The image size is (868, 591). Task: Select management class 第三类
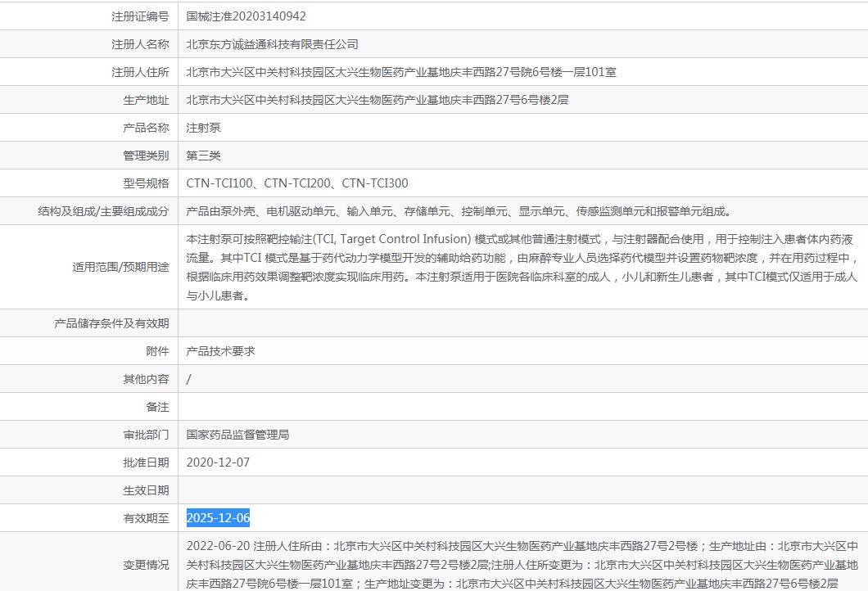click(203, 156)
